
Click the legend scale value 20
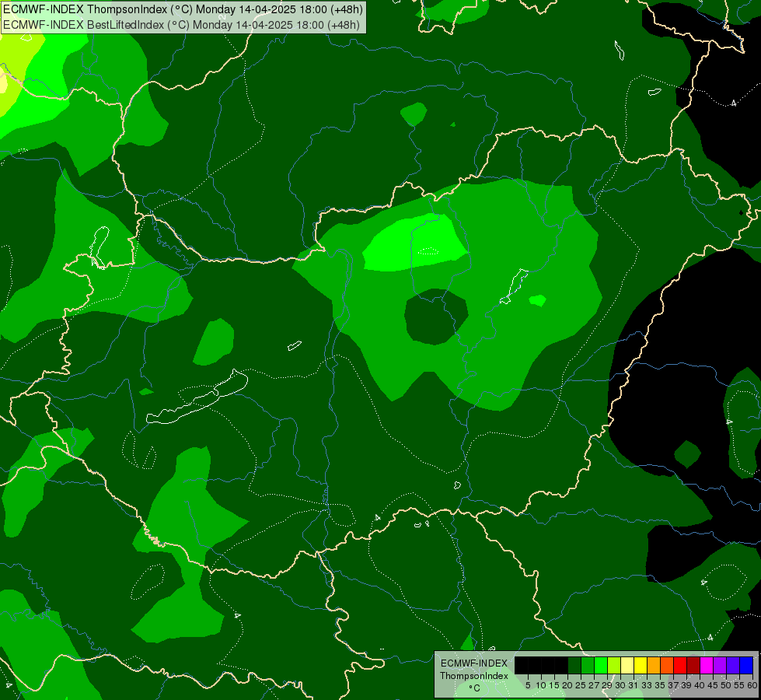coord(567,685)
